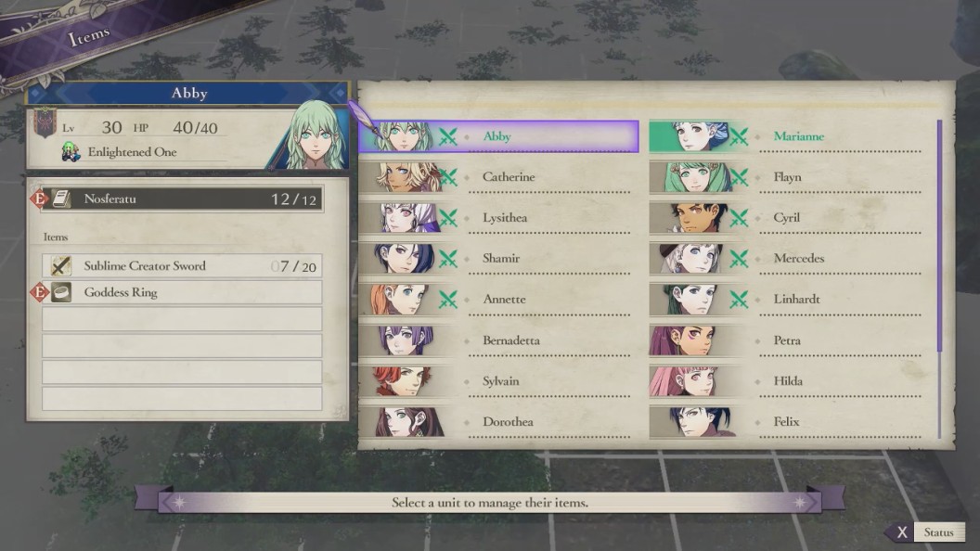
Task: Click equipped E marker beside Goddess Ring
Action: [39, 292]
